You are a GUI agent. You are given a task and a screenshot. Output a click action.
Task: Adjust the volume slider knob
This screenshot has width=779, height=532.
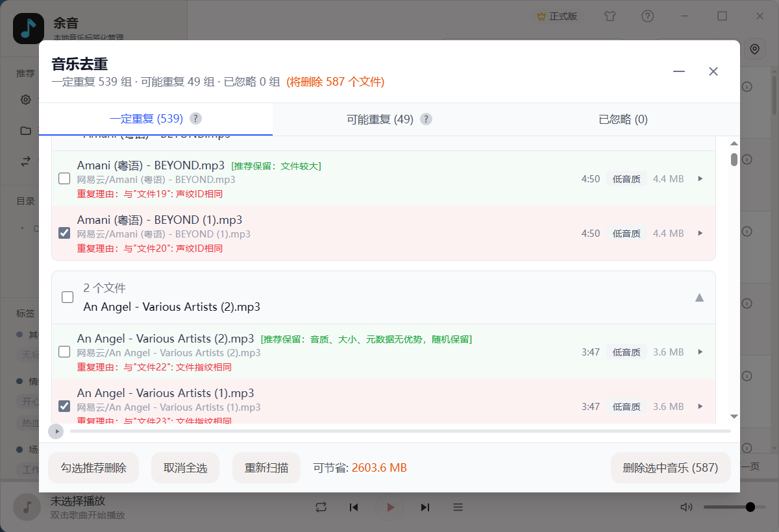pos(750,507)
